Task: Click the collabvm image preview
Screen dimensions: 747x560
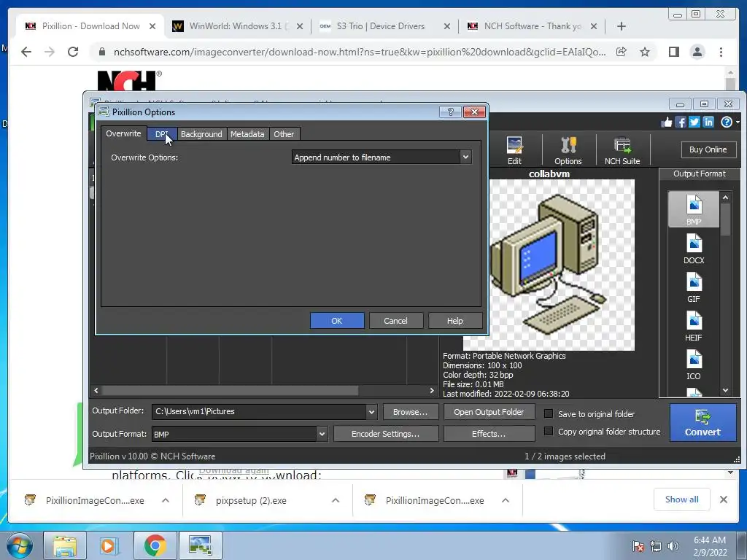Action: click(x=549, y=265)
